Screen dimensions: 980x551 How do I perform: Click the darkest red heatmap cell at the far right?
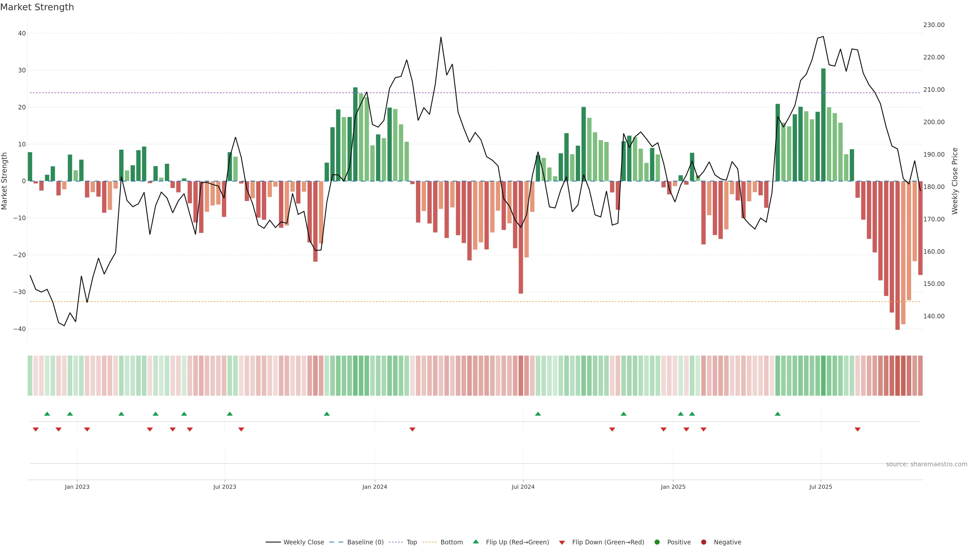898,376
